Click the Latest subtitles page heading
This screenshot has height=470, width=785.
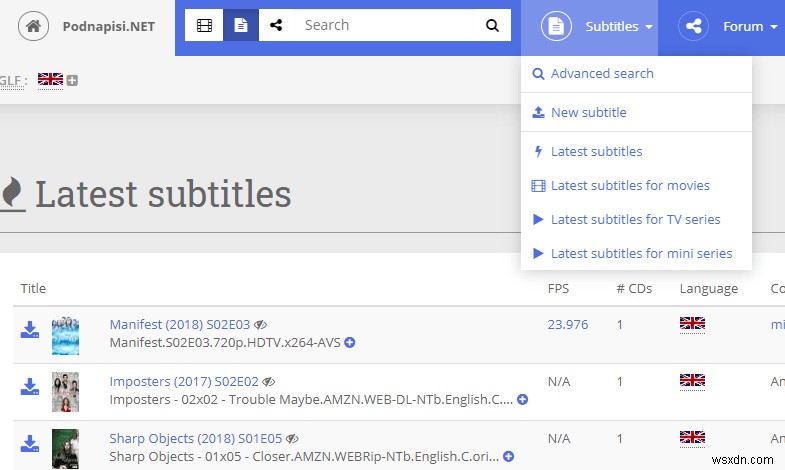(x=163, y=194)
